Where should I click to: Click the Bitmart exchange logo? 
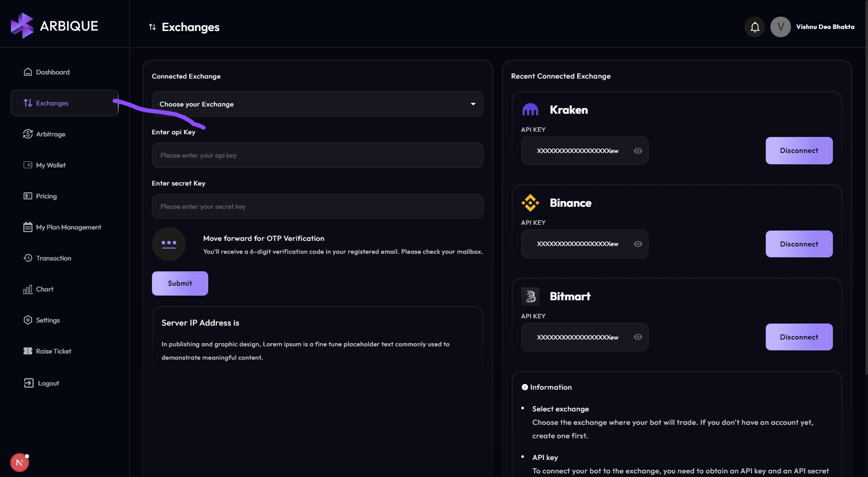point(530,296)
